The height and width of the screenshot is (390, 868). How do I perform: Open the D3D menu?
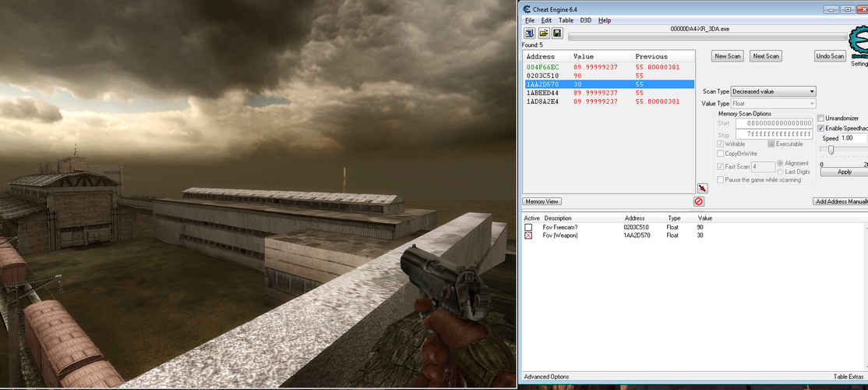coord(585,20)
